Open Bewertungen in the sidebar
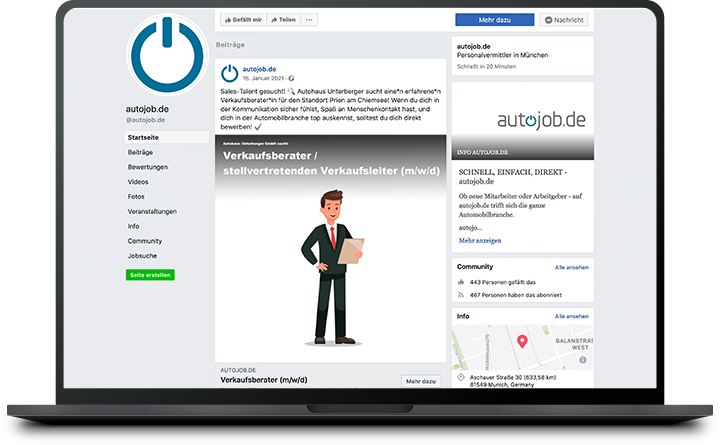 click(147, 167)
